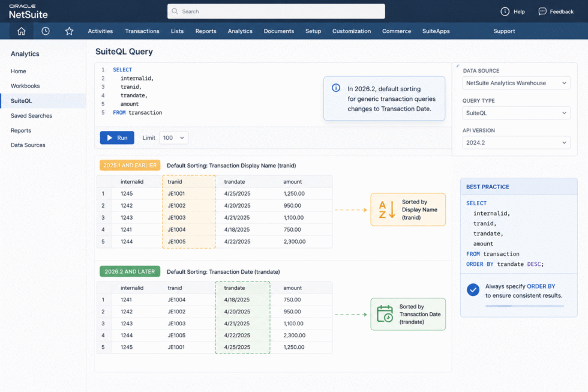The image size is (588, 392).
Task: Click JE1005 in the lower table
Action: 176,336
